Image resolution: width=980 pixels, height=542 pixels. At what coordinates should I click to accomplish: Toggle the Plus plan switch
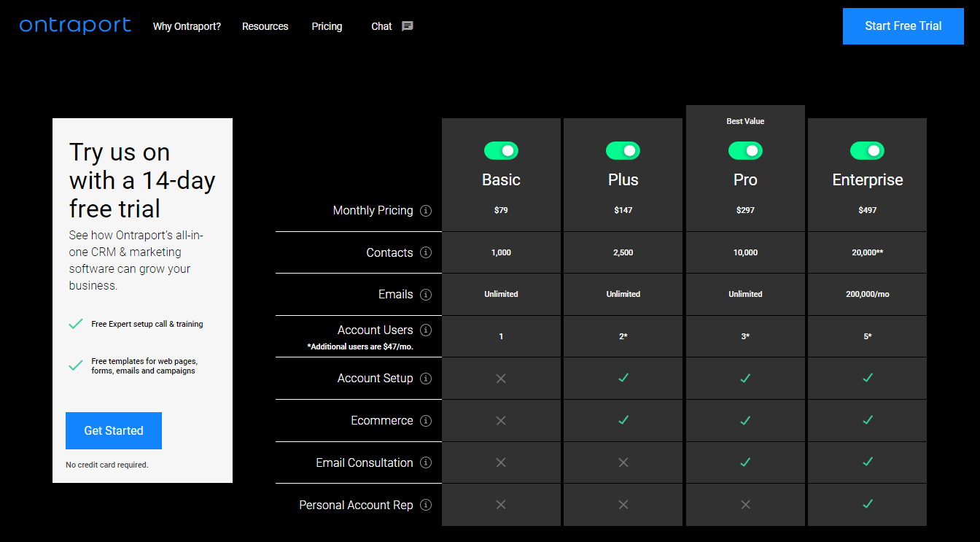pos(623,151)
